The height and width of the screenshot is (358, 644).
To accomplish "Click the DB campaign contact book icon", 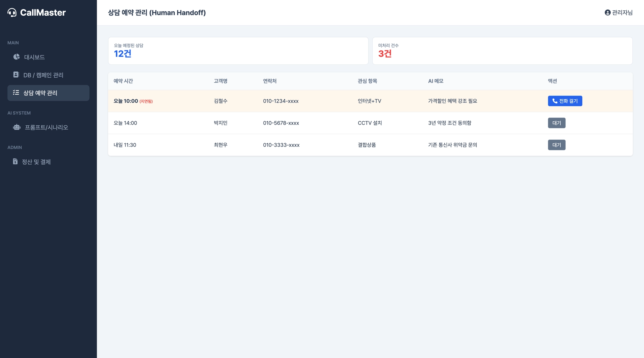I will click(x=16, y=75).
